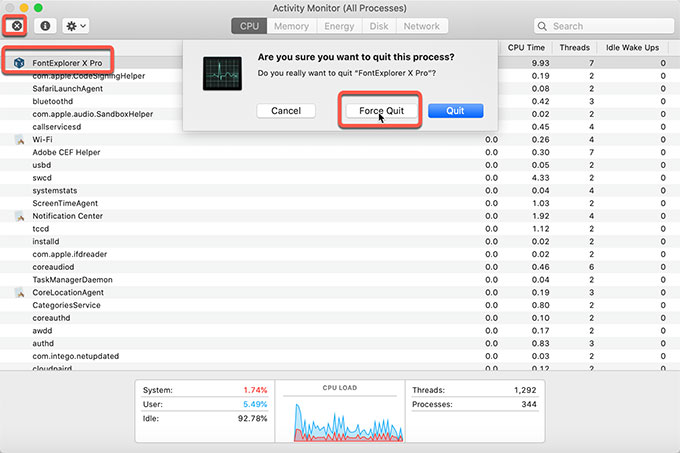Open the gear action dropdown menu
680x453 pixels.
(75, 26)
